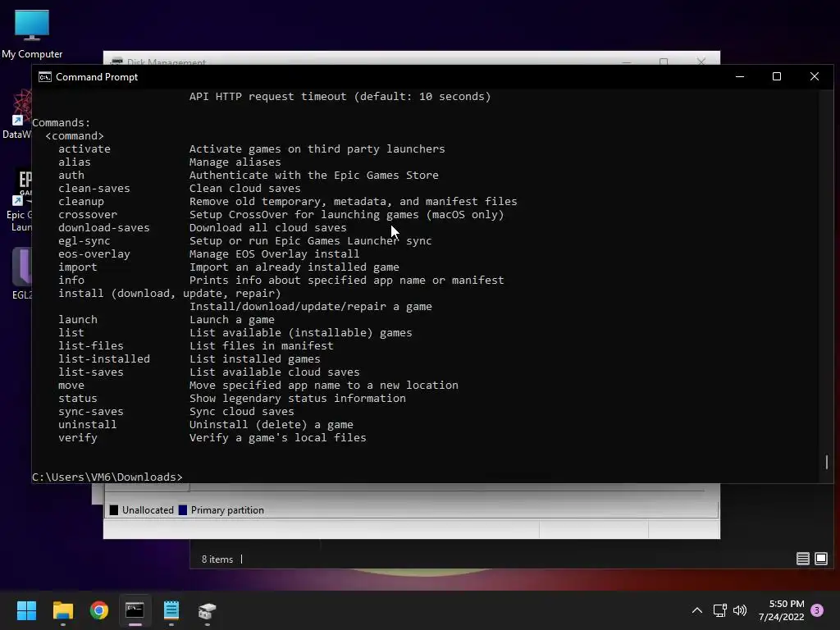Click the 'verify' command text

click(x=78, y=438)
